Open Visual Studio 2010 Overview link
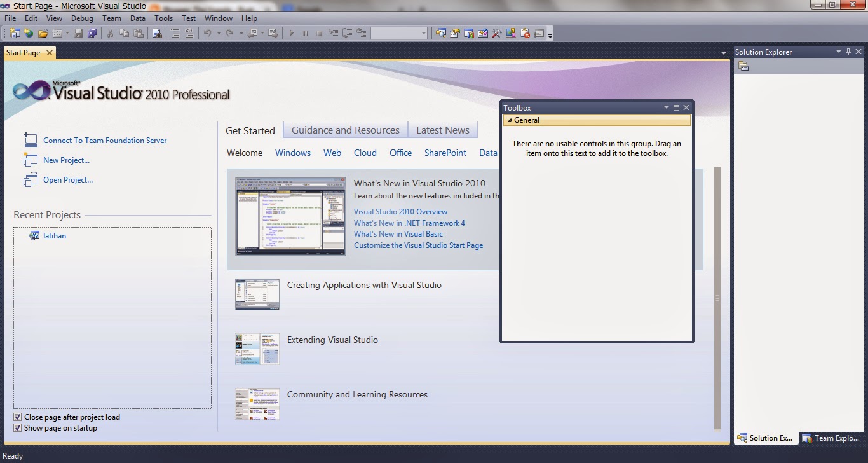 400,212
